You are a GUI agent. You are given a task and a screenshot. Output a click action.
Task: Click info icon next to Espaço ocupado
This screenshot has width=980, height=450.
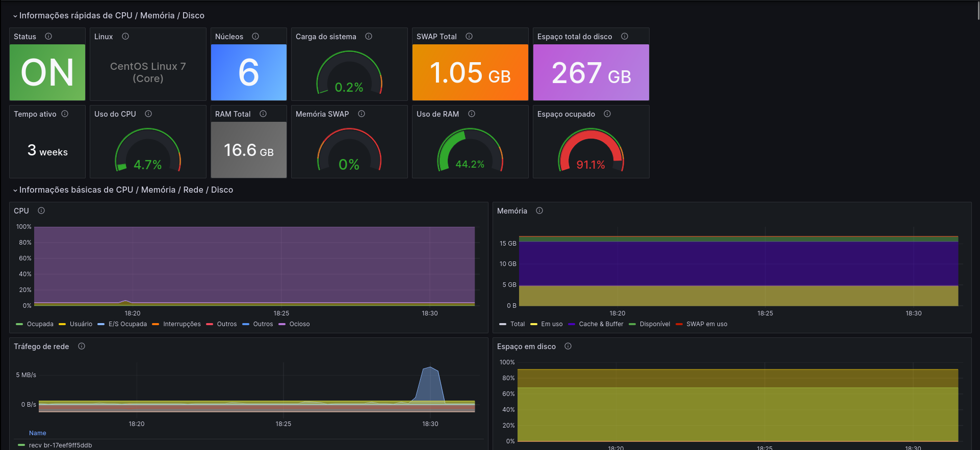[607, 114]
